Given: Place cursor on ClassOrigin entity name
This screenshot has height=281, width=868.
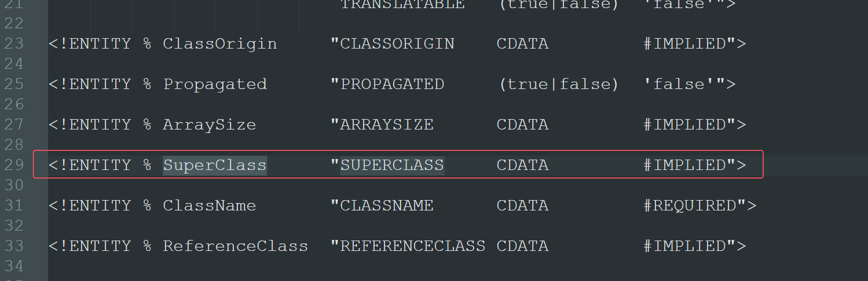Looking at the screenshot, I should tap(219, 44).
